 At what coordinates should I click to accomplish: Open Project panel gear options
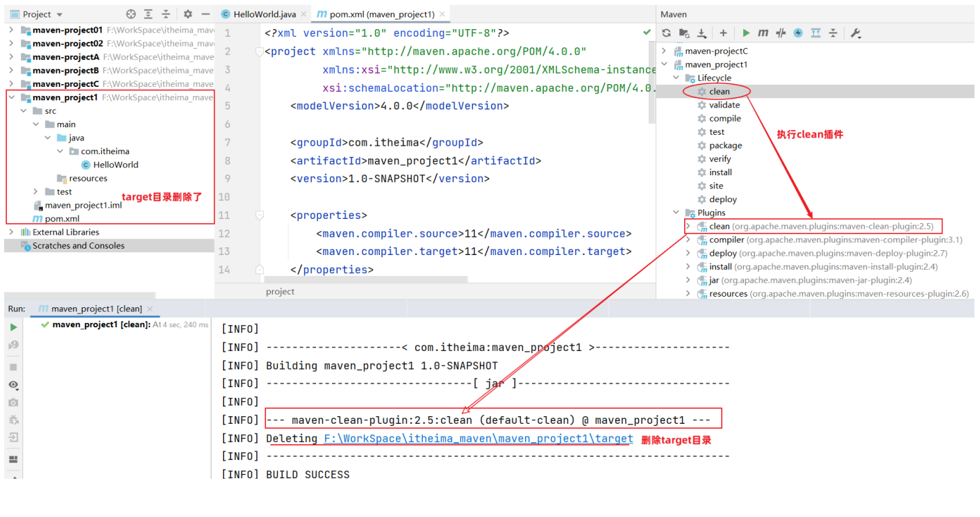click(x=188, y=14)
